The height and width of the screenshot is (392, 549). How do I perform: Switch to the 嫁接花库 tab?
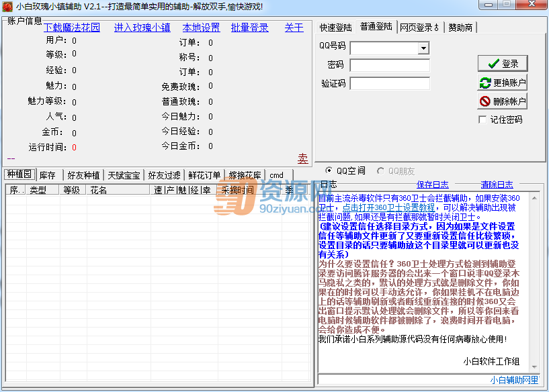point(245,175)
